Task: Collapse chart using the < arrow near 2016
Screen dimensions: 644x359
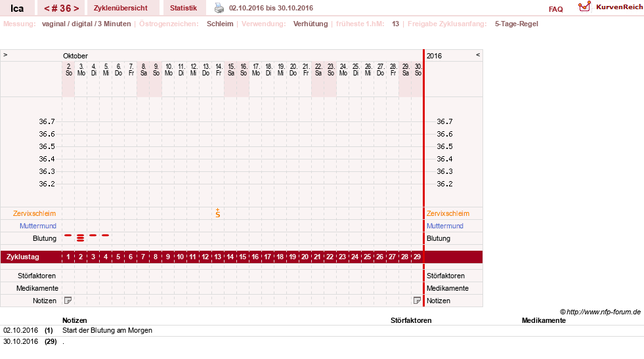Action: click(x=478, y=54)
